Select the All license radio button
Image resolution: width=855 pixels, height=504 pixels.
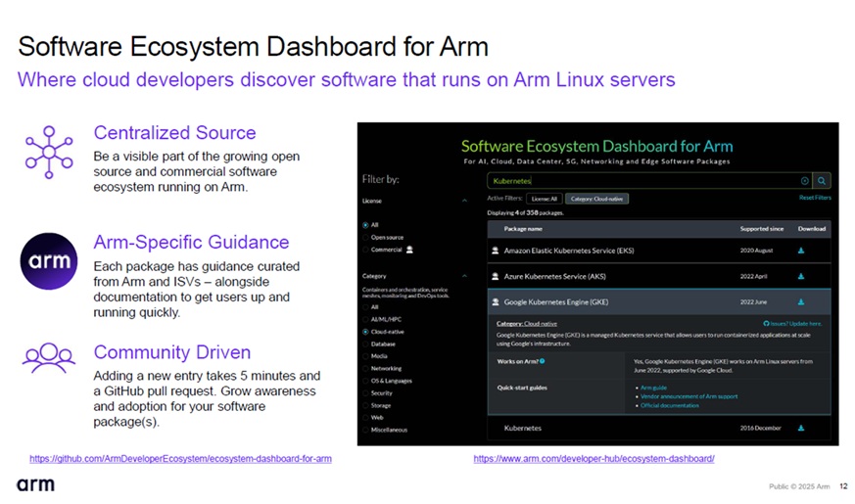tap(365, 225)
